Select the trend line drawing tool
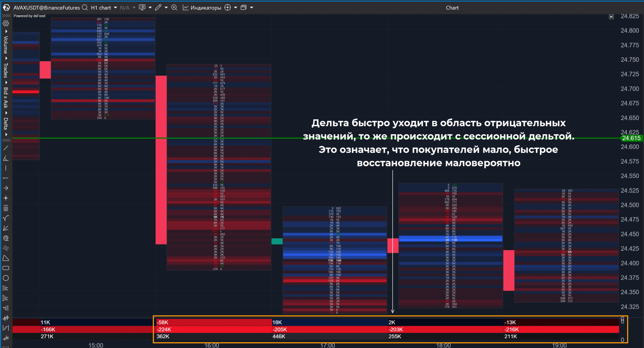644x348 pixels. [6, 148]
